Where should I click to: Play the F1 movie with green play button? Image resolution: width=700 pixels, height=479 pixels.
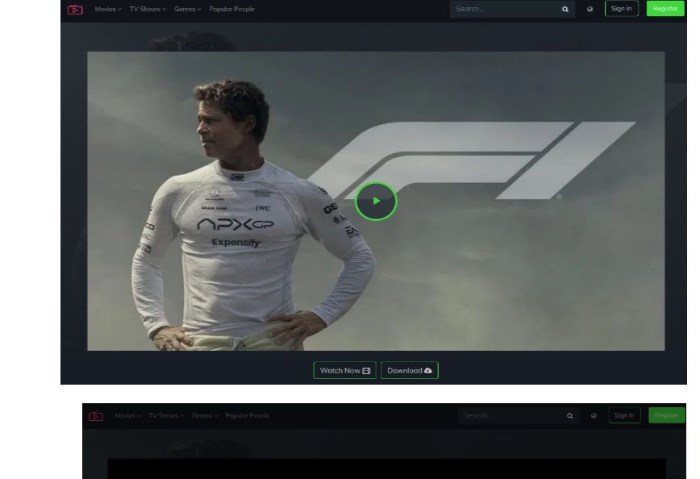[376, 201]
